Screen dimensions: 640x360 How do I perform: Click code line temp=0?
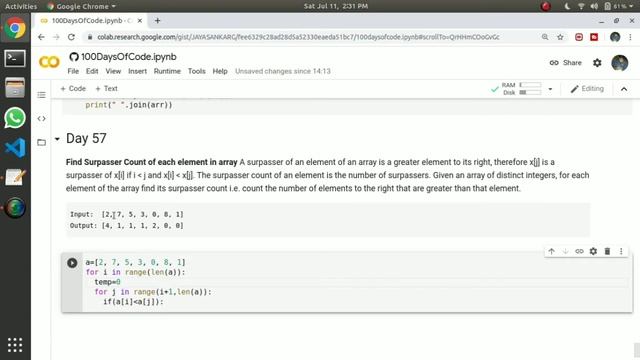pos(107,282)
